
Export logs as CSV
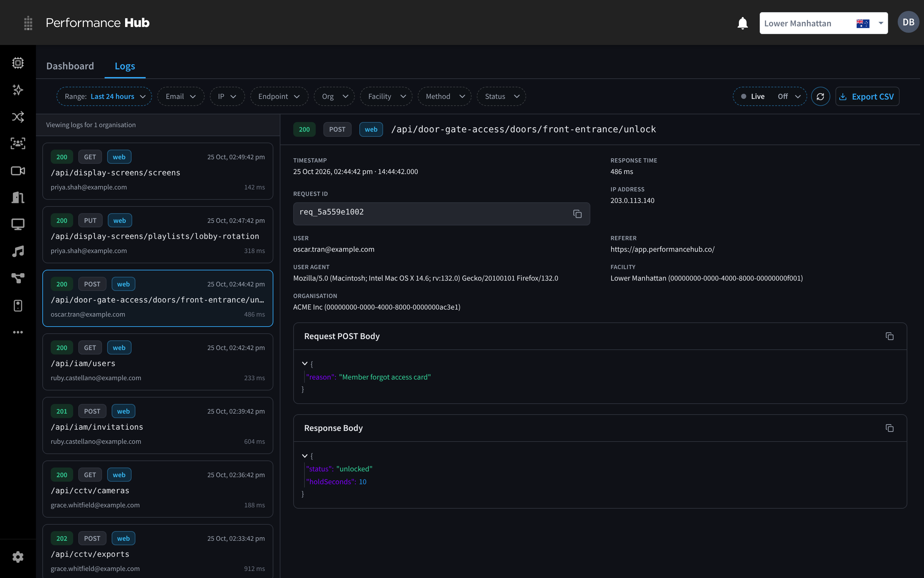pos(867,96)
